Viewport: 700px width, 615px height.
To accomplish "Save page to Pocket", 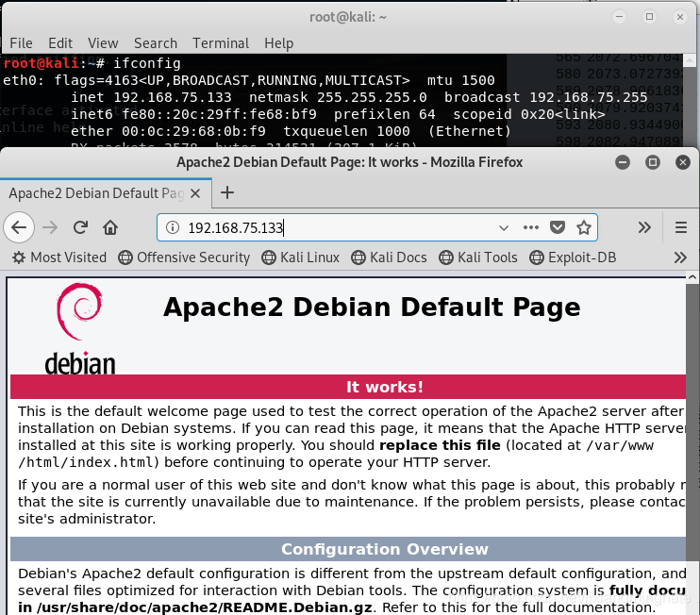I will [x=558, y=227].
